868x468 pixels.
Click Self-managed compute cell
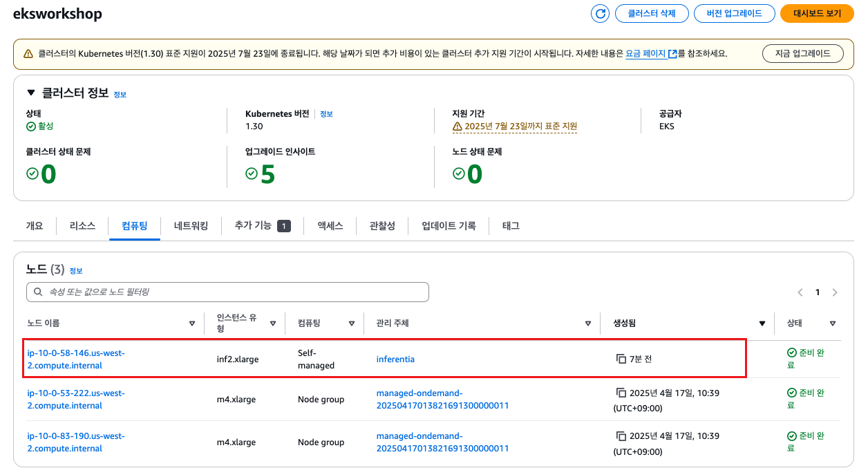coord(316,359)
